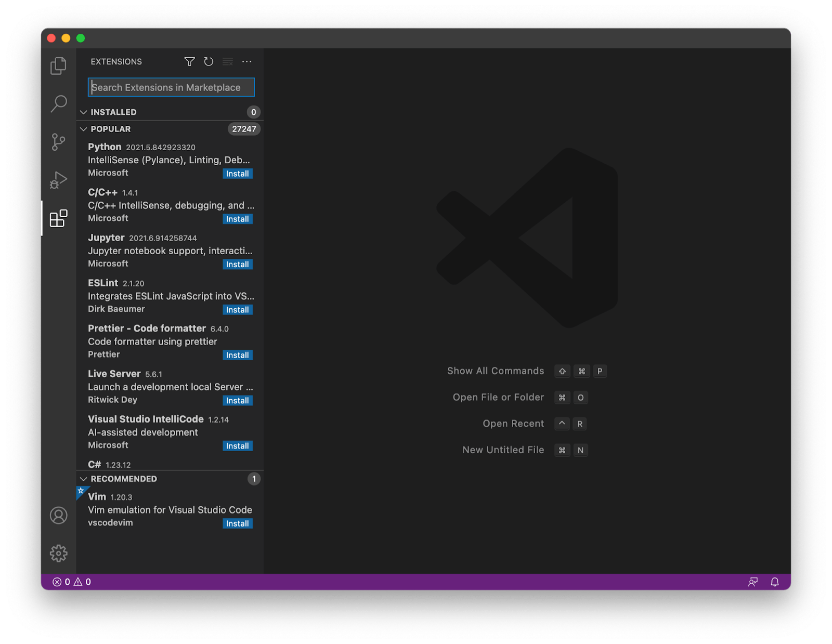Click the Recommended count badge 1
The width and height of the screenshot is (832, 644).
tap(254, 479)
